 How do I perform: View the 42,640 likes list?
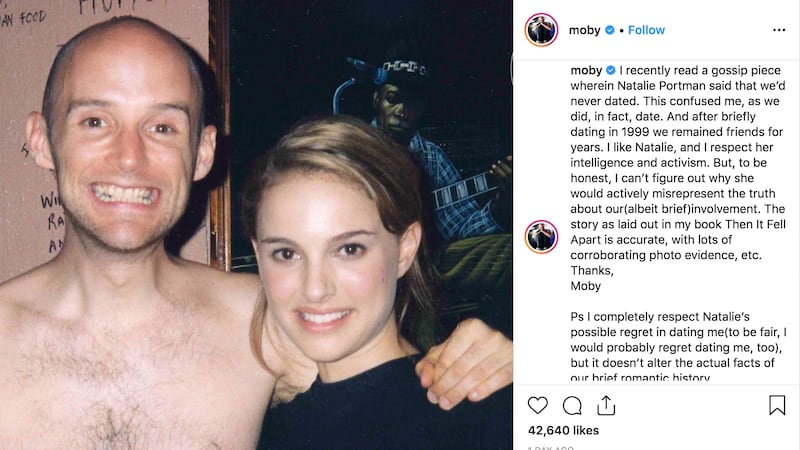point(563,431)
